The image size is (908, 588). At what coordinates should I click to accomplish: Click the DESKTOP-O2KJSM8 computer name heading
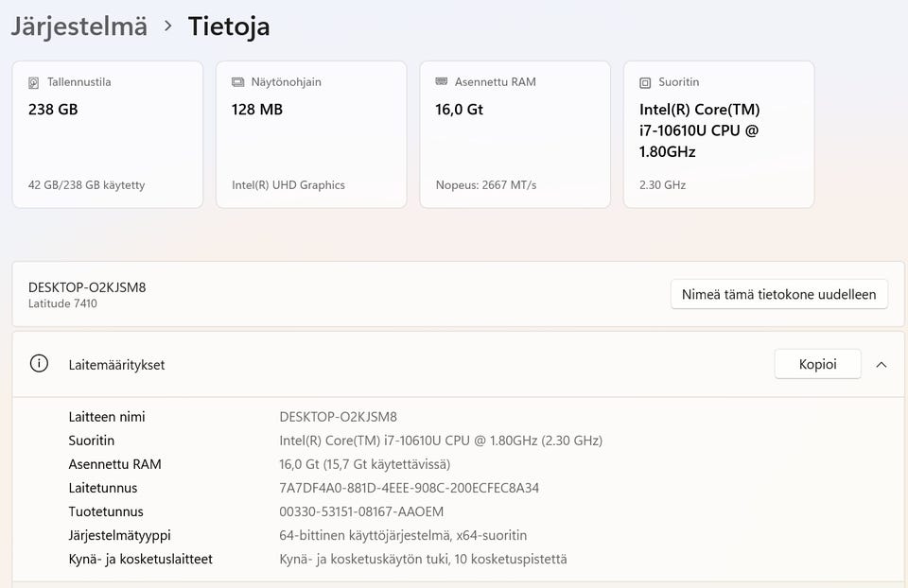pyautogui.click(x=87, y=287)
